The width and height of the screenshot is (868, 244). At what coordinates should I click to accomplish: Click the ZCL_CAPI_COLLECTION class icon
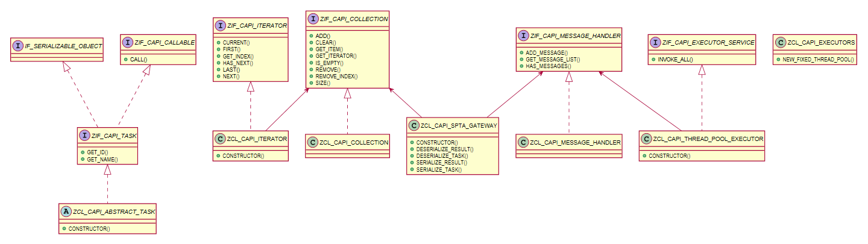tap(313, 142)
